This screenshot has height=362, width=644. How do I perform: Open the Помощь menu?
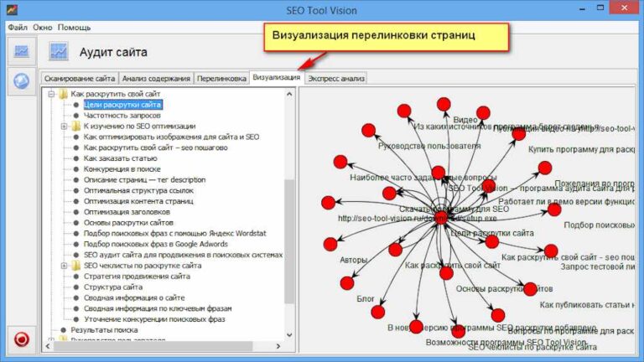[x=74, y=28]
